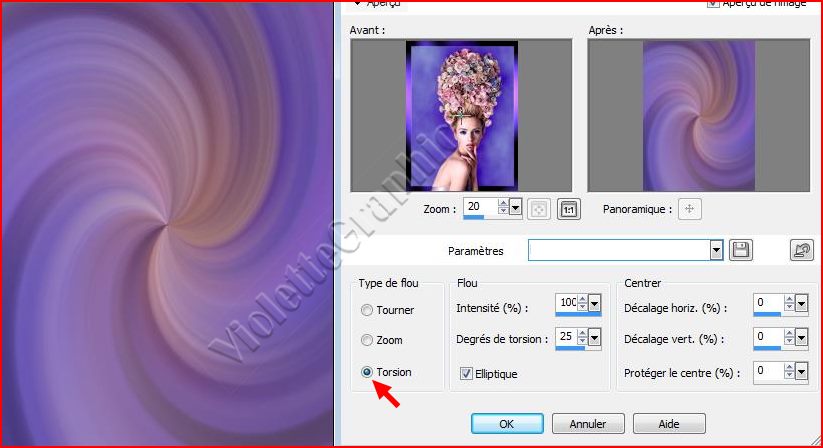Click the fit-to-window zoom icon
This screenshot has height=448, width=823.
tap(538, 209)
